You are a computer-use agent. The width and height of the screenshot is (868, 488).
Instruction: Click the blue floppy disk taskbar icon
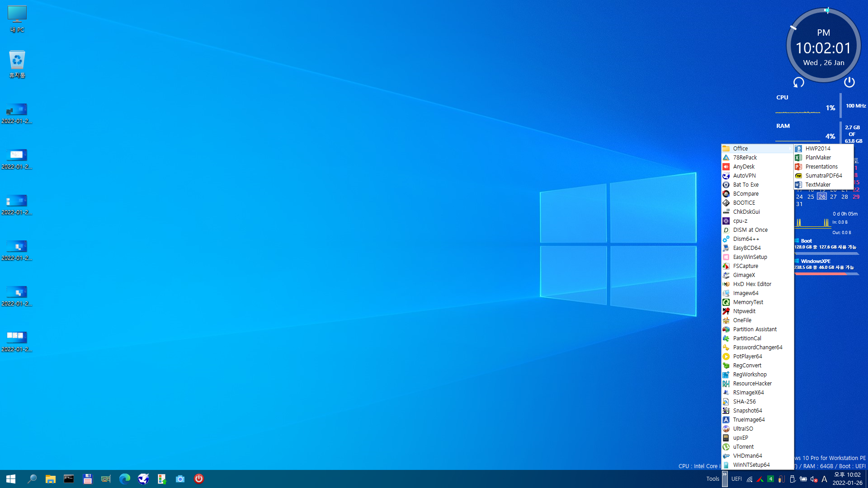pos(87,479)
